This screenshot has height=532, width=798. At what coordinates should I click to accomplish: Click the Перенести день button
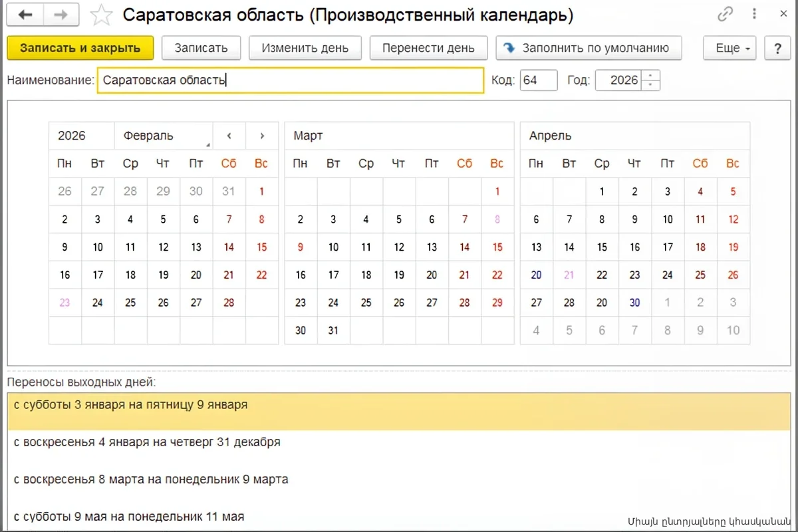[428, 48]
